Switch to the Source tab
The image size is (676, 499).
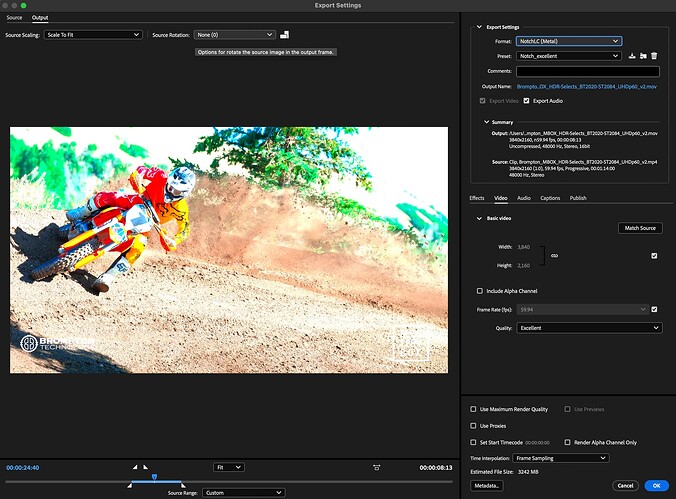pyautogui.click(x=14, y=18)
